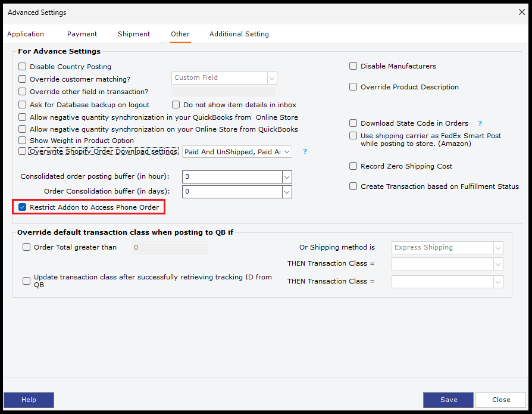This screenshot has width=532, height=414.
Task: Expand Shopify order status dropdown
Action: coord(287,152)
